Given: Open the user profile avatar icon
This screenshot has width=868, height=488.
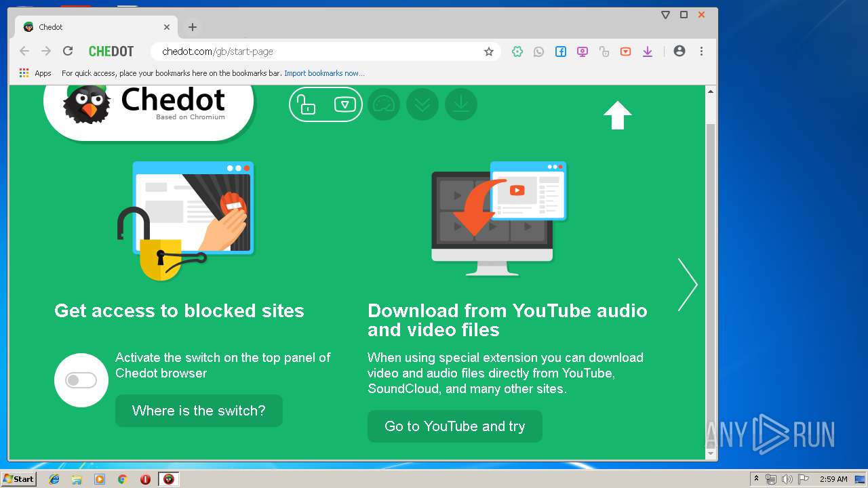Looking at the screenshot, I should (679, 52).
